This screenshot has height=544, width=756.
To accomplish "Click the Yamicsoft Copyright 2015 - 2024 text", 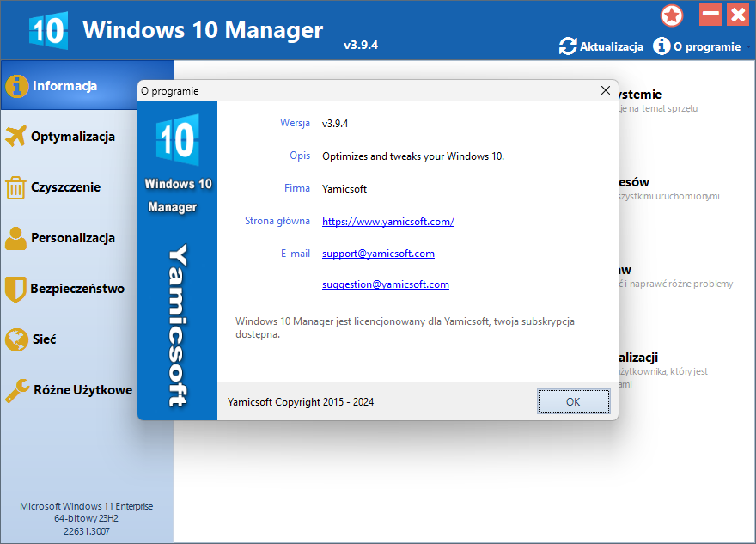I will point(301,402).
